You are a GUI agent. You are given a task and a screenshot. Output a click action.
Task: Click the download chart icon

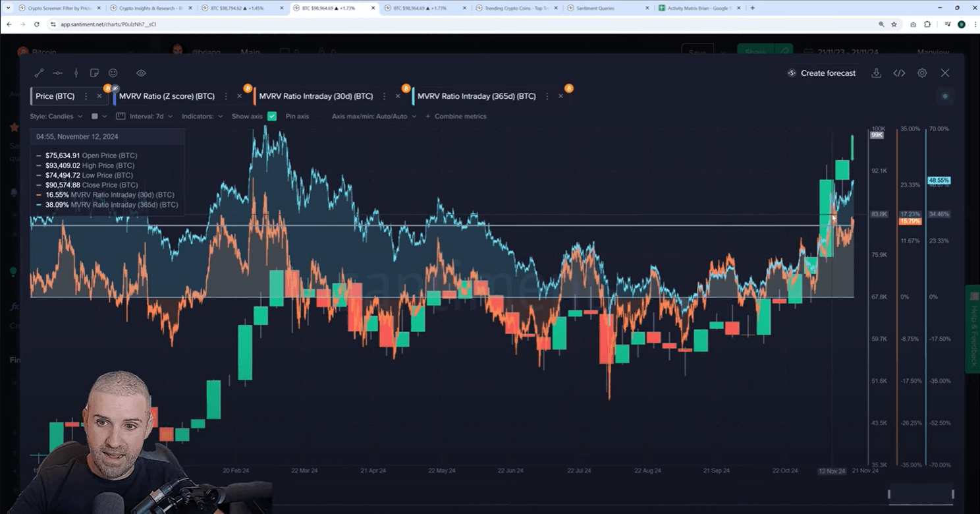click(876, 73)
